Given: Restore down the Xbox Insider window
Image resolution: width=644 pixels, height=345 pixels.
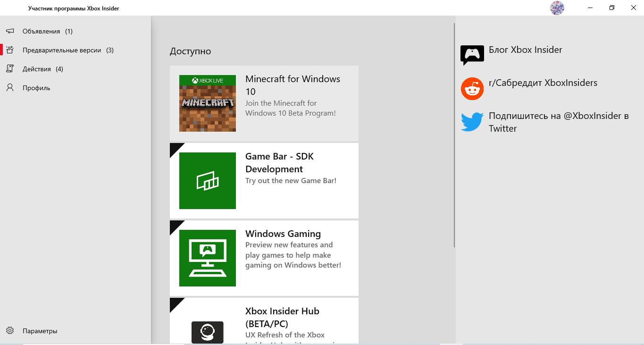Looking at the screenshot, I should coord(612,8).
